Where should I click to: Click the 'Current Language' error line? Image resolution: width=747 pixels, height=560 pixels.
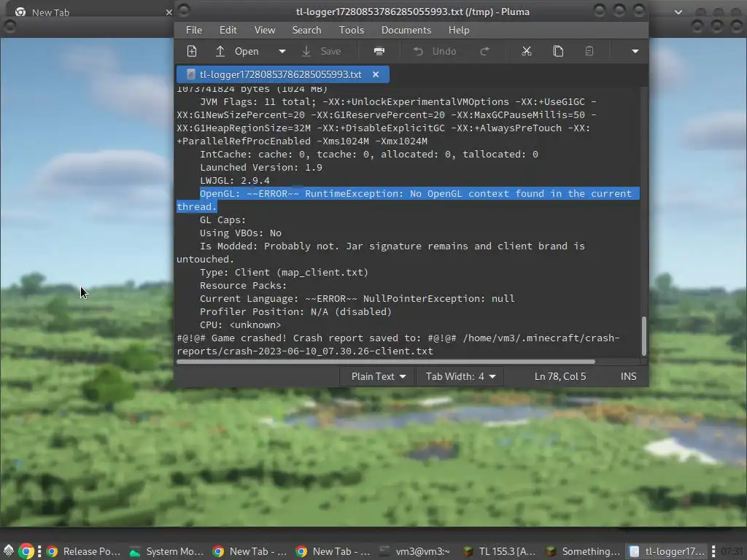click(357, 298)
